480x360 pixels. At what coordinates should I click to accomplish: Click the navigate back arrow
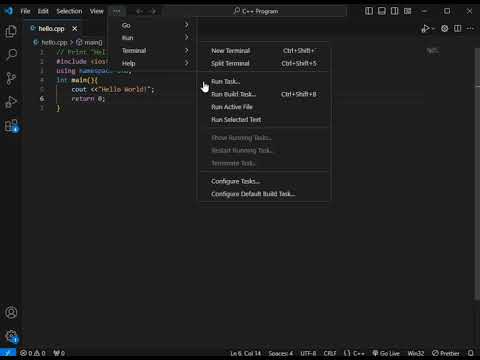[139, 11]
